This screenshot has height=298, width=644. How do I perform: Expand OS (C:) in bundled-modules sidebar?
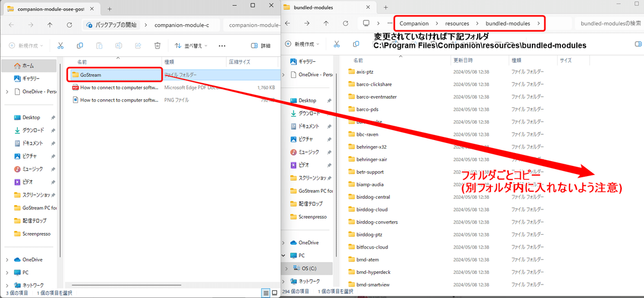tap(286, 268)
